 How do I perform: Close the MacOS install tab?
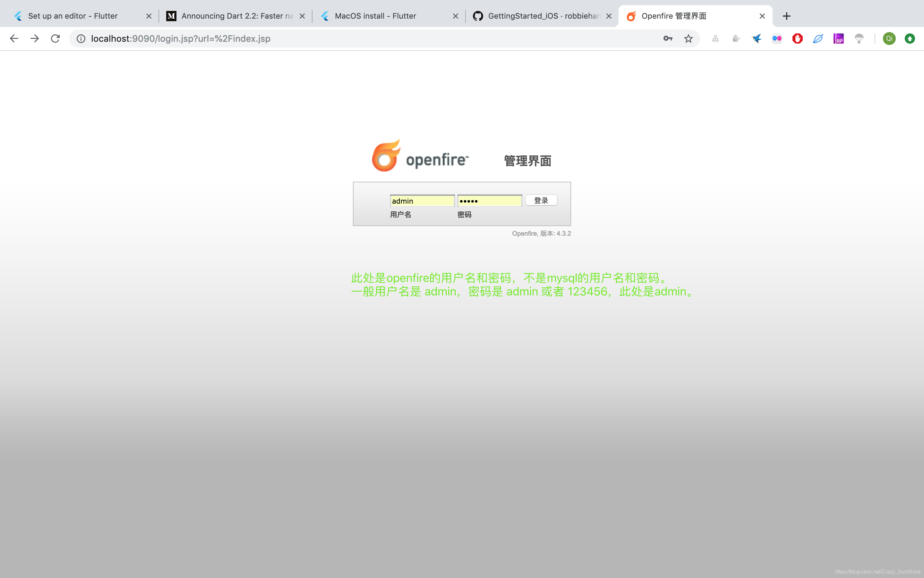tap(456, 16)
